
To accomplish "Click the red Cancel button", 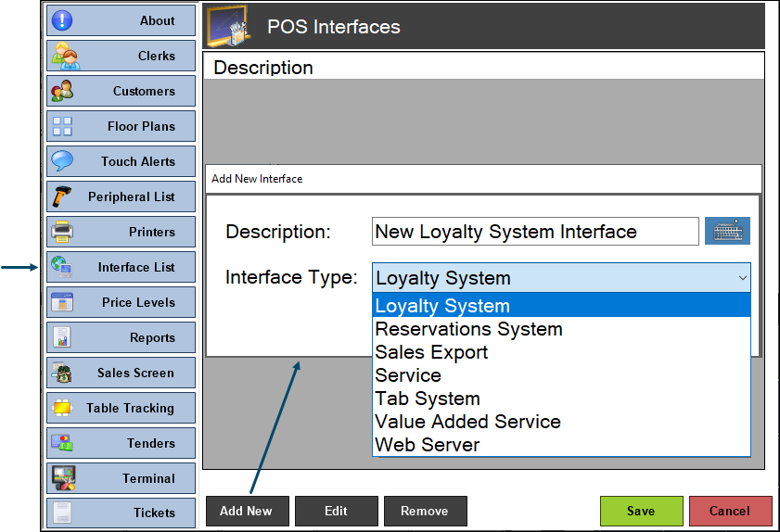I will [730, 511].
